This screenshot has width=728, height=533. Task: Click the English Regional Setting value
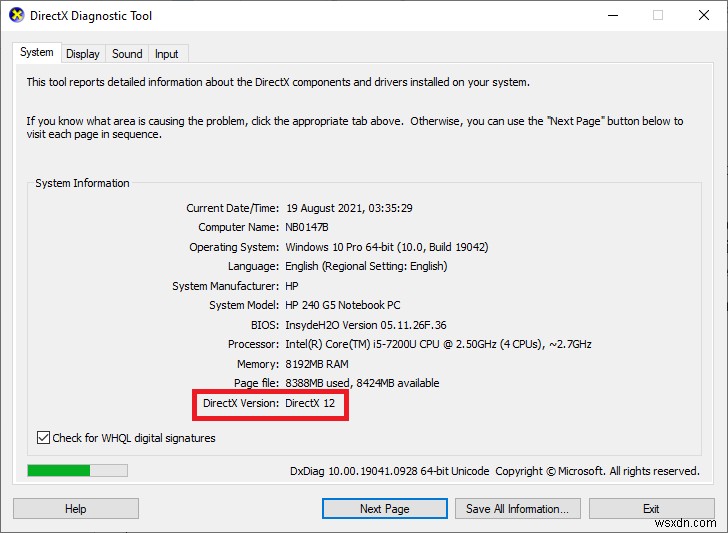click(x=366, y=266)
